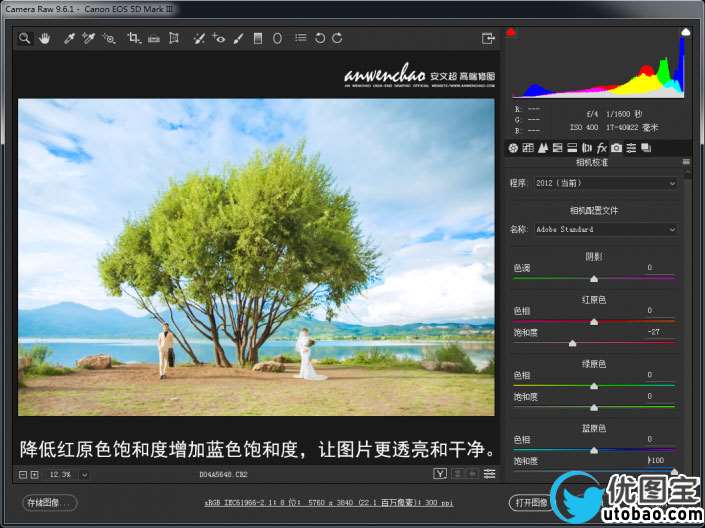Adjust the 绿原色 色相 hue slider
This screenshot has height=528, width=705.
[594, 386]
